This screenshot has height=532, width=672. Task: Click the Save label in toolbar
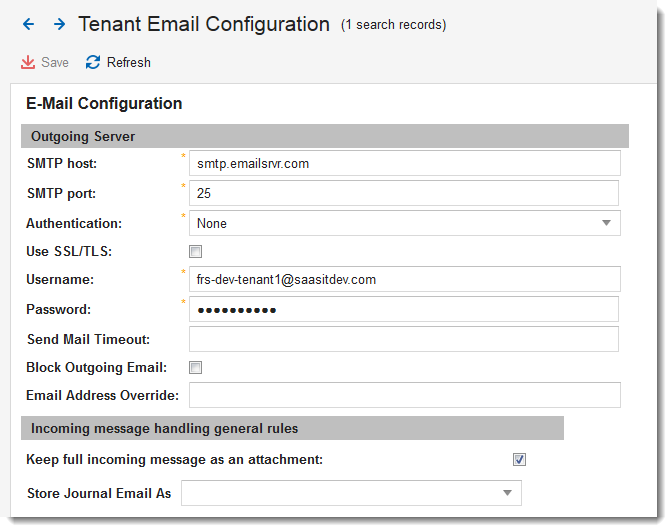click(55, 63)
